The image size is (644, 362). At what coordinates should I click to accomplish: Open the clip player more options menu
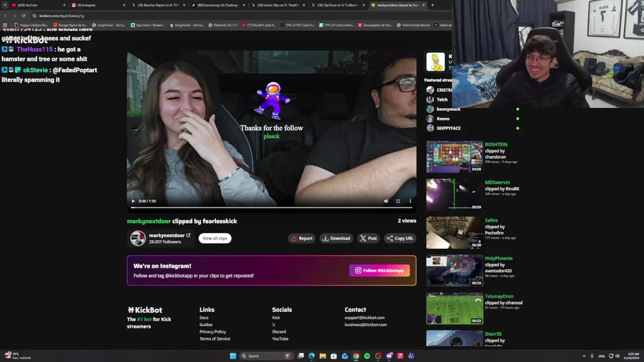pos(410,201)
